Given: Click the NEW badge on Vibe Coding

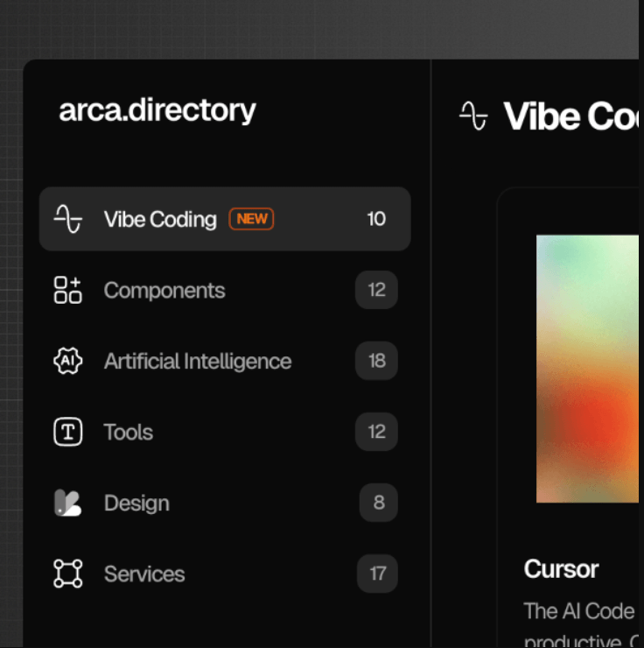Looking at the screenshot, I should point(251,219).
